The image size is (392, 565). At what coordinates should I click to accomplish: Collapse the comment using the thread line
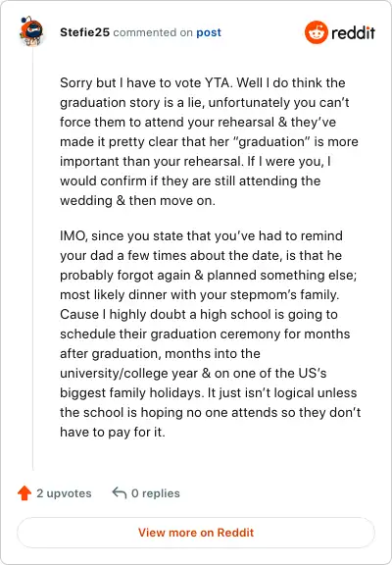click(32, 259)
